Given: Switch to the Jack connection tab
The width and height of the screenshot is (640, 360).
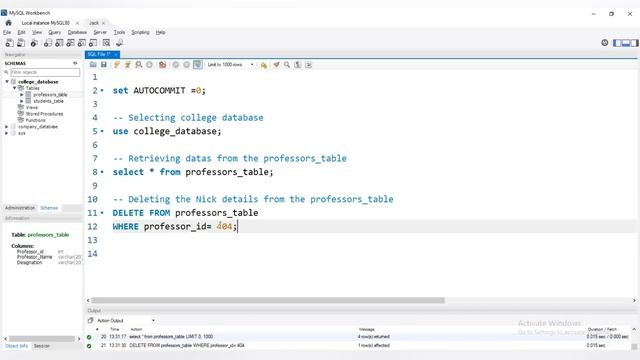Looking at the screenshot, I should (94, 23).
